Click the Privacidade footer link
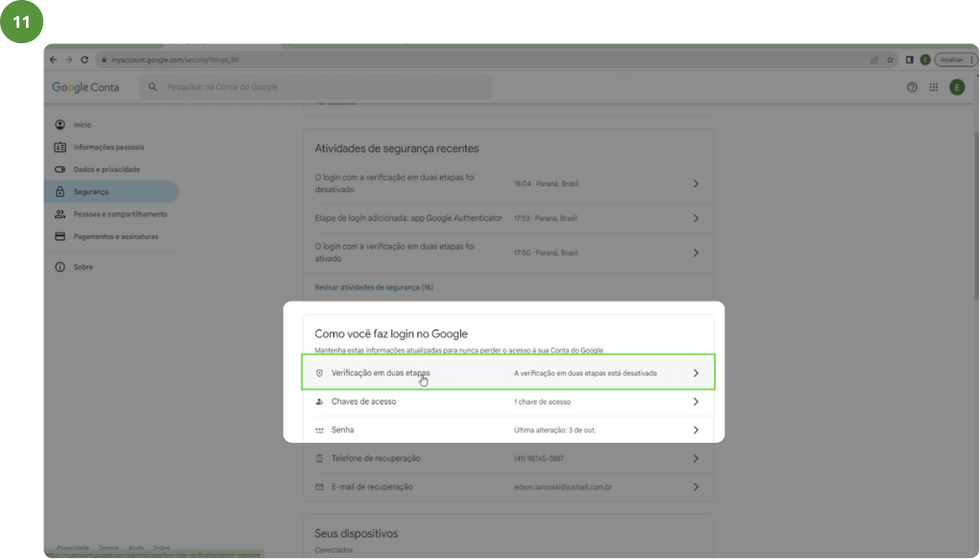 (72, 547)
